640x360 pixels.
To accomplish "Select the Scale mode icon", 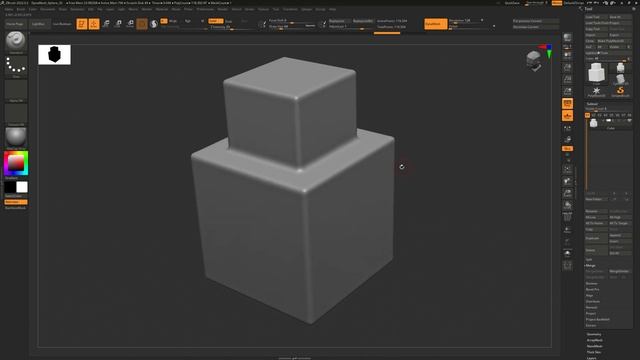I will click(118, 24).
